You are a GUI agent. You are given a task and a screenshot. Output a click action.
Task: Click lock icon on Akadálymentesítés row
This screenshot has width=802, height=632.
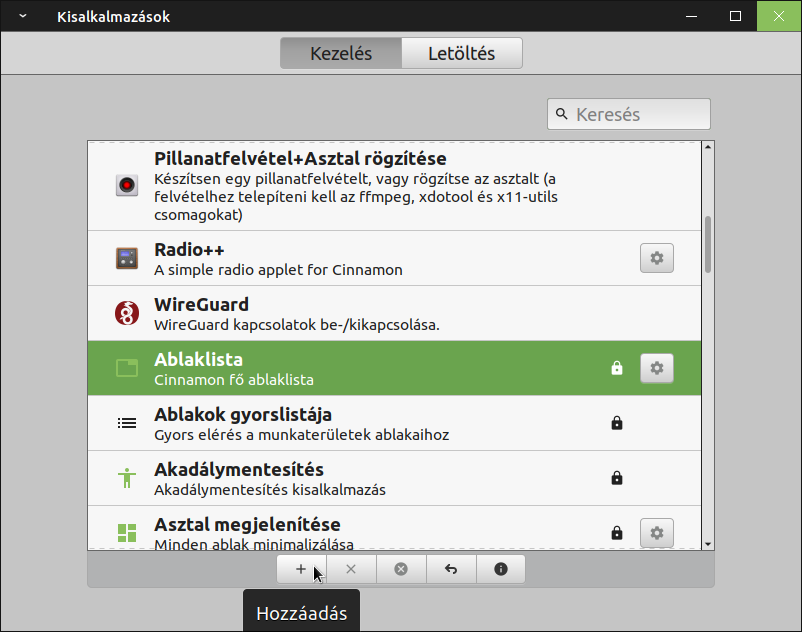point(617,478)
